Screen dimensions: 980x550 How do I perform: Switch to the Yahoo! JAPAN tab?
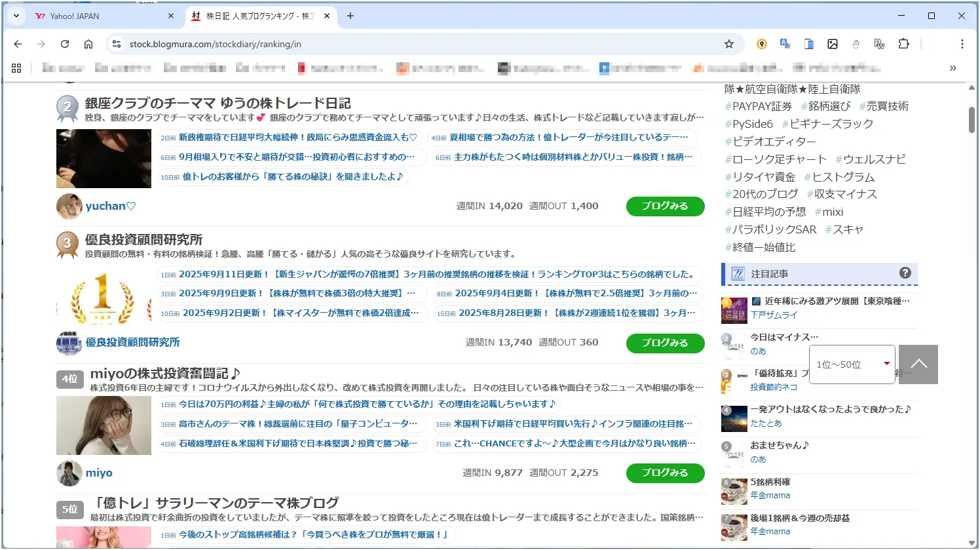tap(98, 16)
